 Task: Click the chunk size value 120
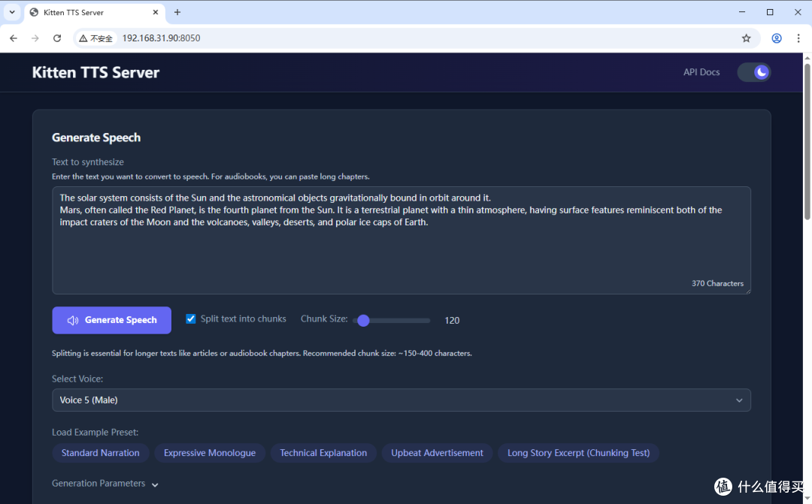(x=452, y=321)
